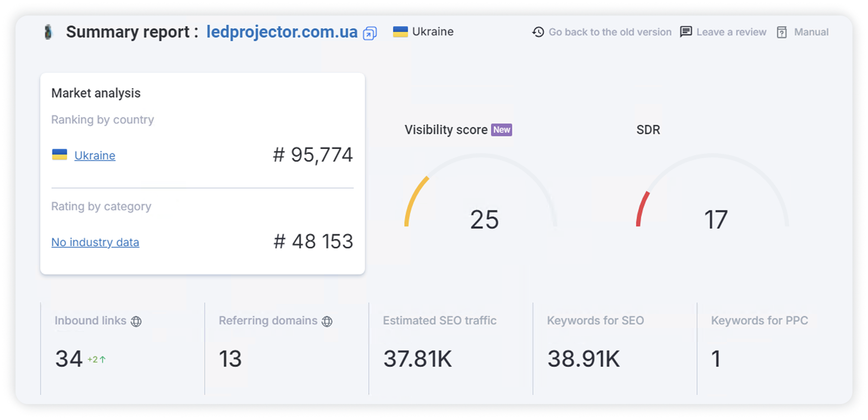Click the Visibility score label
This screenshot has width=868, height=420.
(x=446, y=130)
